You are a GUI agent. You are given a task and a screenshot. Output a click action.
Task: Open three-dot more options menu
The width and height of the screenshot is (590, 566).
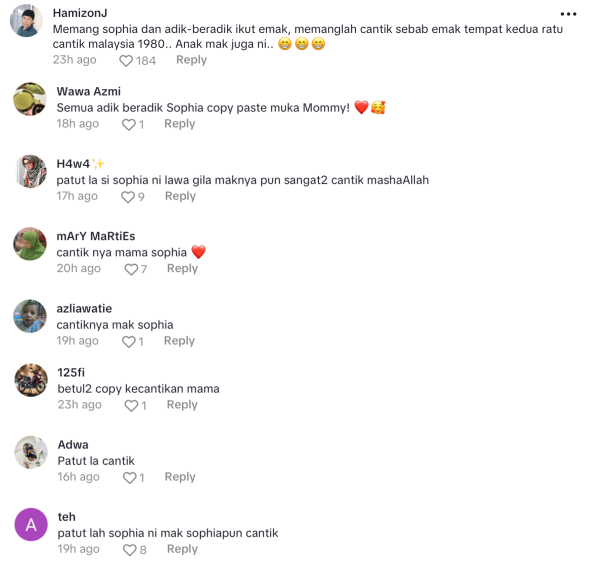pyautogui.click(x=568, y=14)
